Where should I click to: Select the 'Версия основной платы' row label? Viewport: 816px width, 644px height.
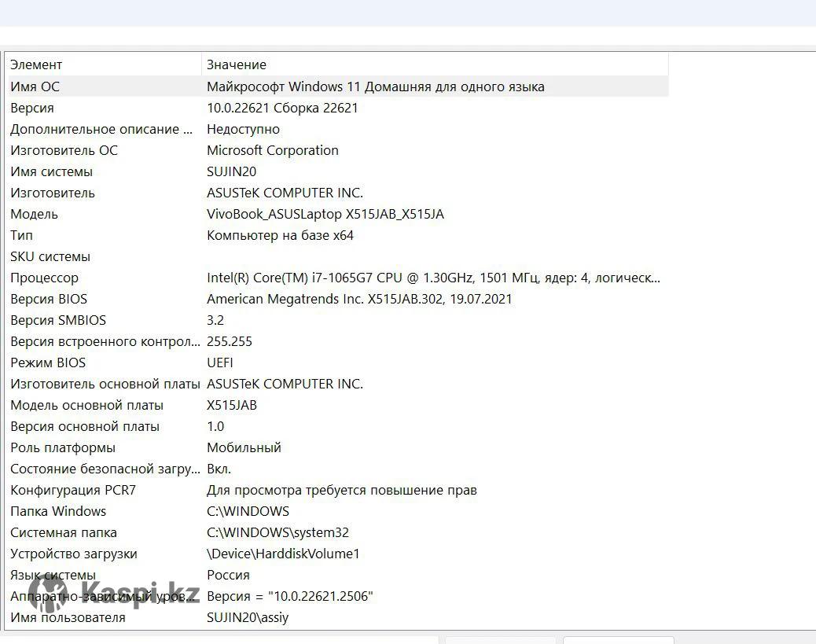85,426
